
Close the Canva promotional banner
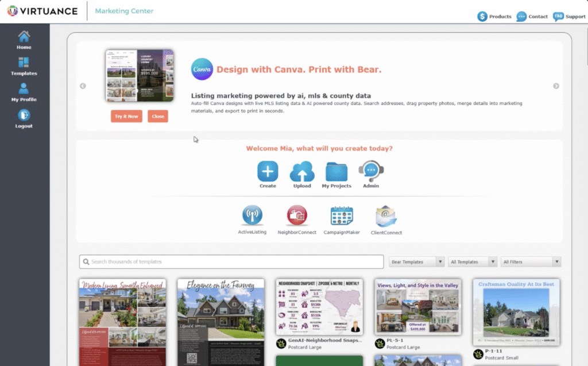[x=158, y=116]
